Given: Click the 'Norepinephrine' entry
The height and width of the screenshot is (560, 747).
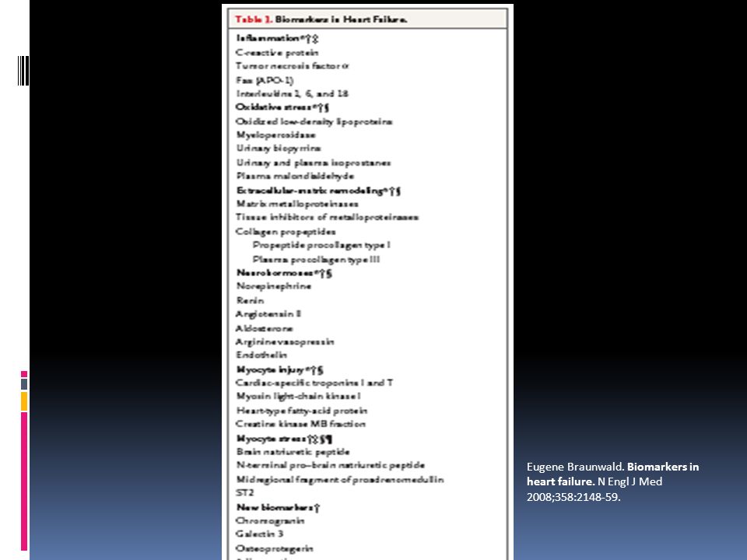Looking at the screenshot, I should pos(274,286).
